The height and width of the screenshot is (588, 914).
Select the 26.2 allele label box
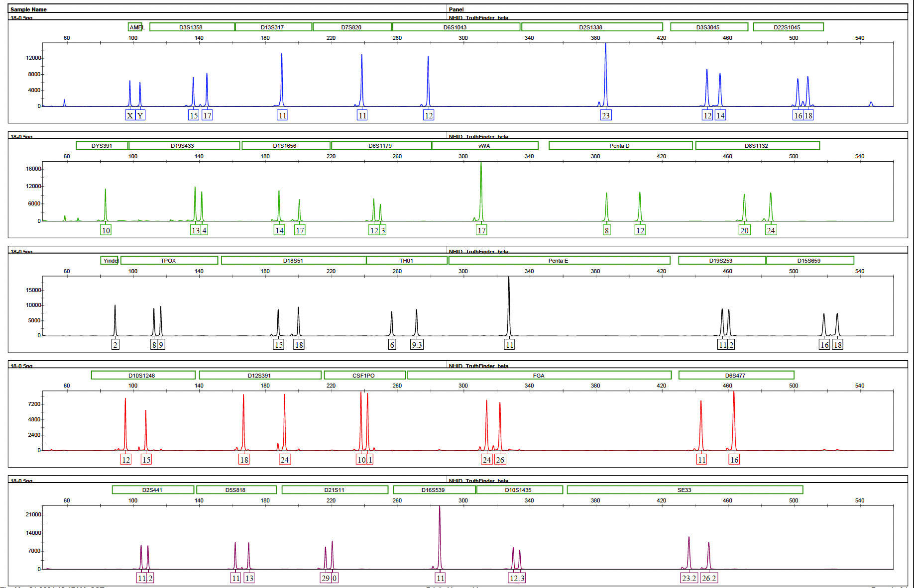coord(709,578)
